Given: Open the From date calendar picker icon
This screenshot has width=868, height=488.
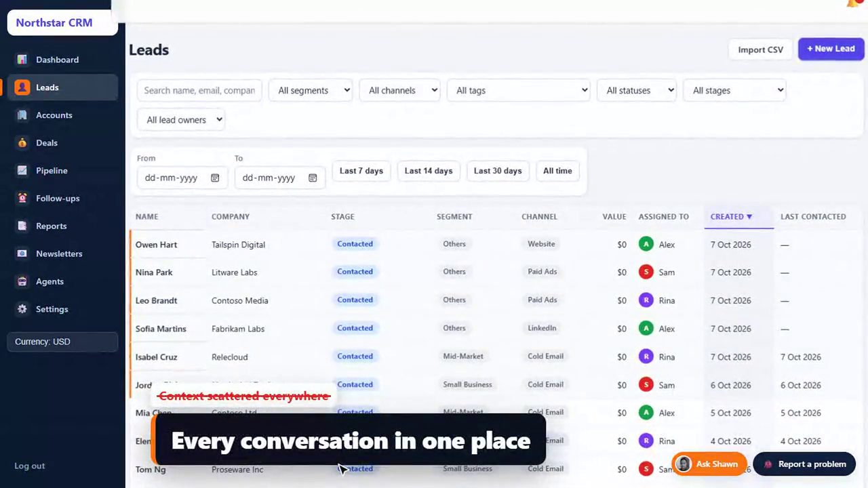Looking at the screenshot, I should point(215,178).
